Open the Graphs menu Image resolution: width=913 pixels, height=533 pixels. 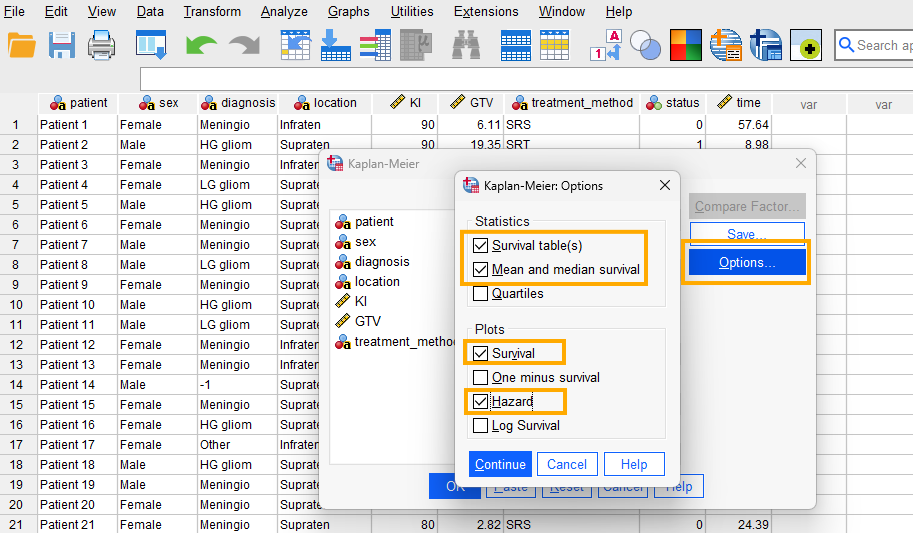click(x=348, y=12)
